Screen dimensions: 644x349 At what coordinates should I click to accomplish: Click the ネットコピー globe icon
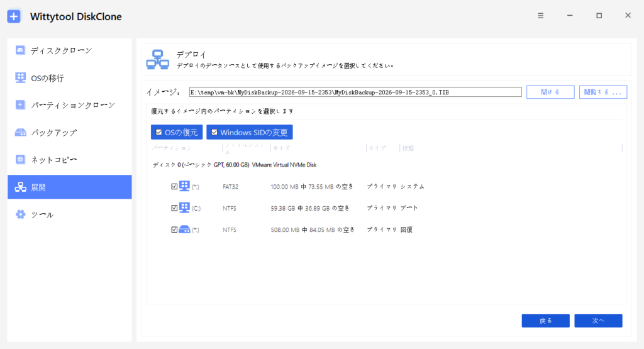(x=20, y=160)
